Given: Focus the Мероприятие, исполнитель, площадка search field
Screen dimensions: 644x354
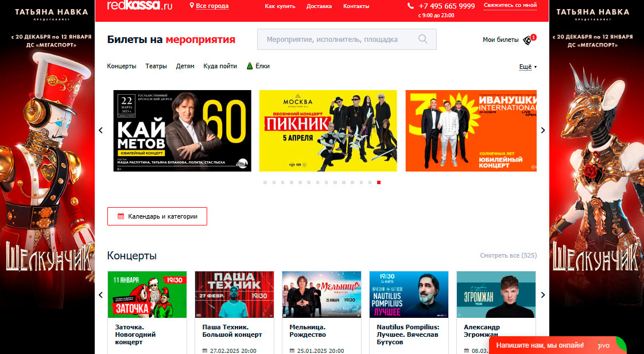Looking at the screenshot, I should click(x=347, y=40).
